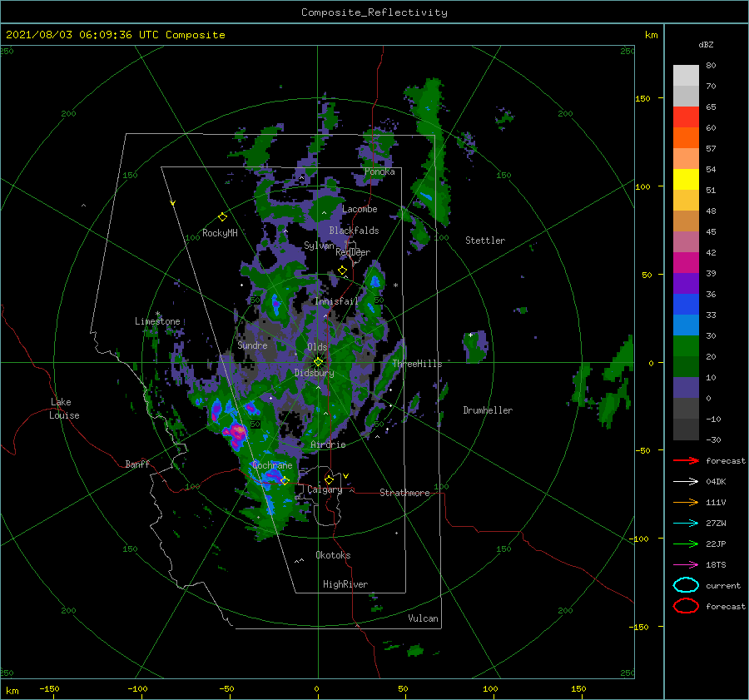Click the Limestone label
The image size is (749, 700).
(157, 321)
